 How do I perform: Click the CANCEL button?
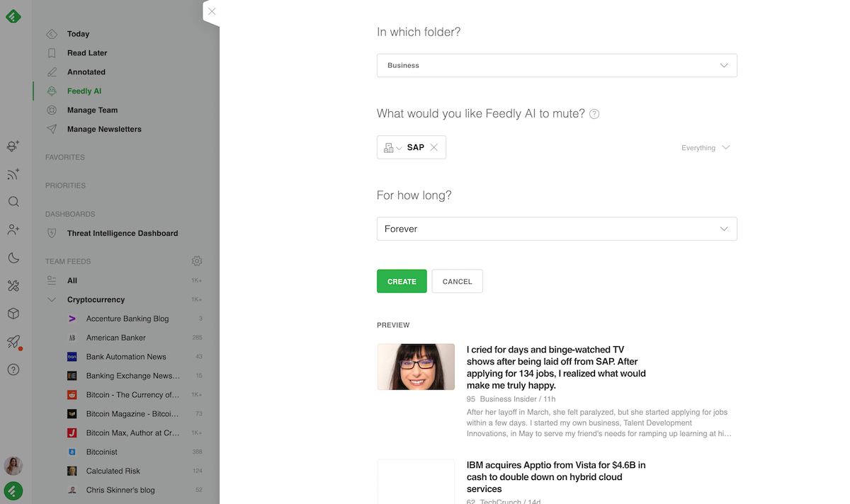tap(457, 281)
